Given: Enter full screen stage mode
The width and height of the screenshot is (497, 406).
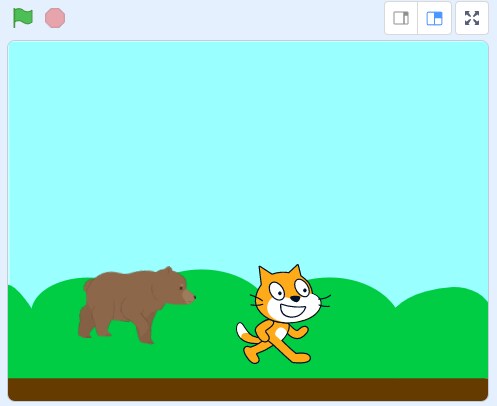Looking at the screenshot, I should [472, 18].
